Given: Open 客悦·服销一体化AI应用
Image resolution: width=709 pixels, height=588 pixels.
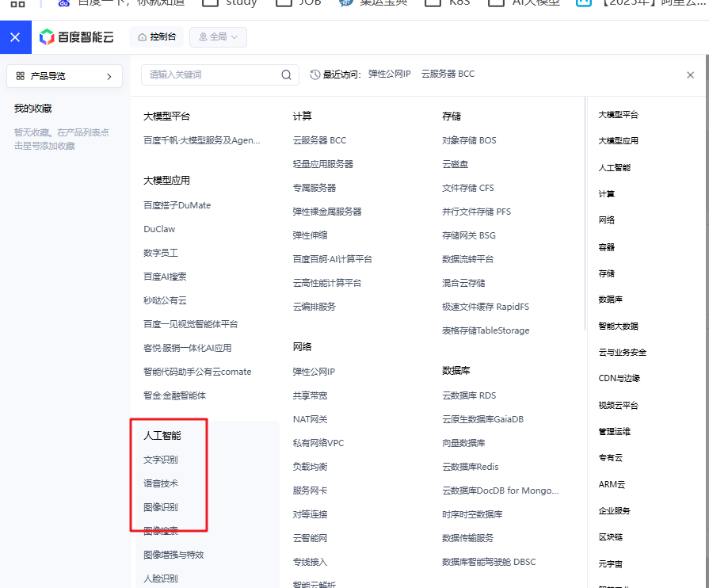Looking at the screenshot, I should (x=187, y=348).
